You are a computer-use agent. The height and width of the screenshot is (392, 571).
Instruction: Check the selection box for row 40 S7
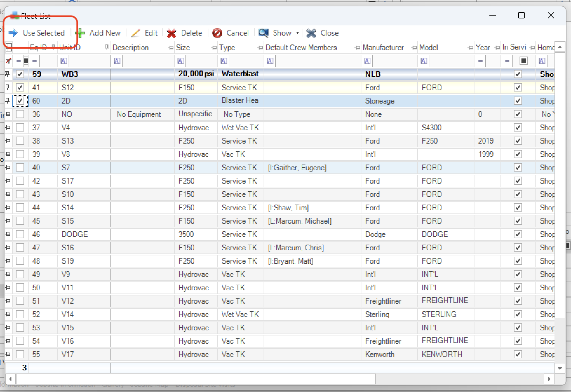(x=20, y=167)
